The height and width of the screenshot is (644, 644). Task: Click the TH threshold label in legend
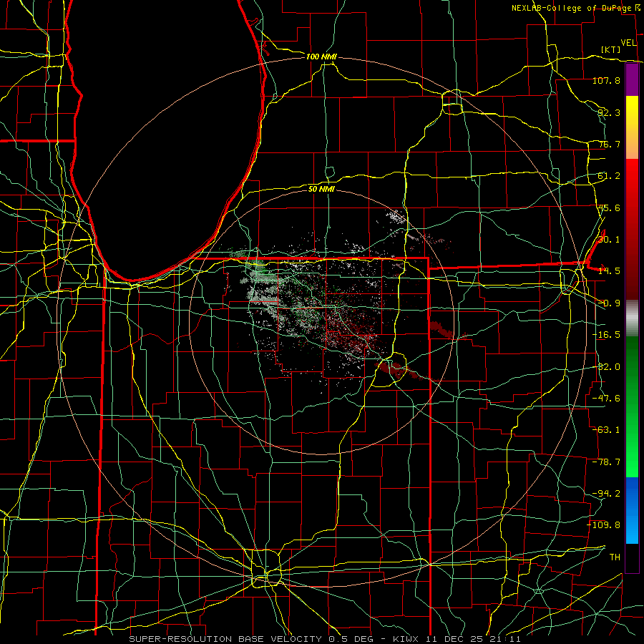(615, 557)
